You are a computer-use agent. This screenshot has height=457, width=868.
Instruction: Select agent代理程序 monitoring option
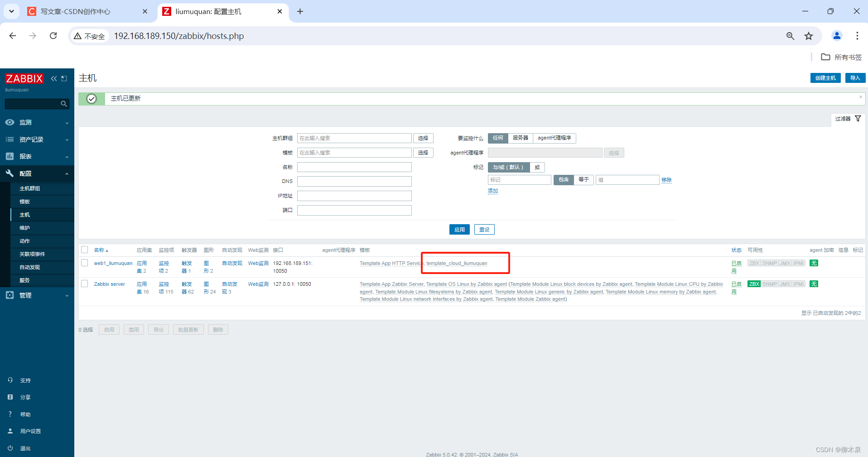pyautogui.click(x=555, y=138)
